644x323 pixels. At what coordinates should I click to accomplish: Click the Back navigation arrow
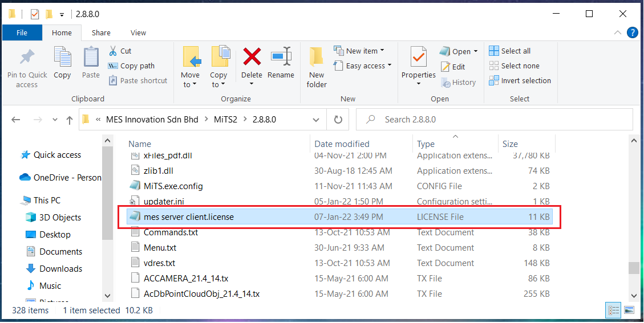click(15, 120)
